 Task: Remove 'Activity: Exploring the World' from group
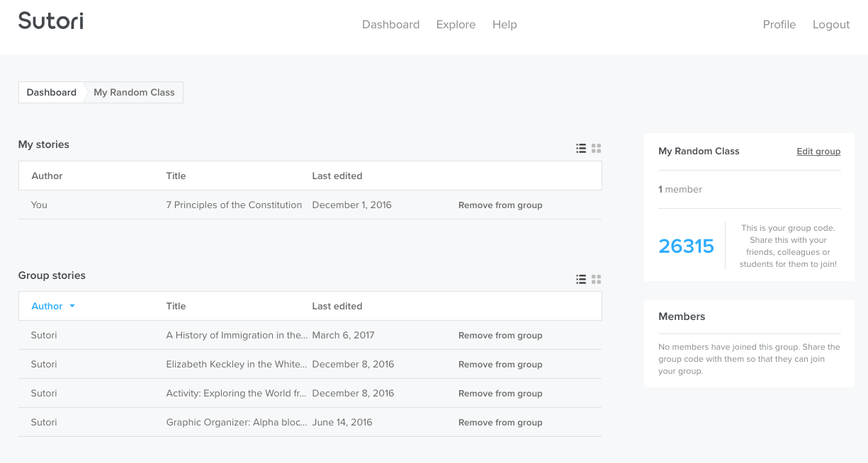click(x=500, y=393)
